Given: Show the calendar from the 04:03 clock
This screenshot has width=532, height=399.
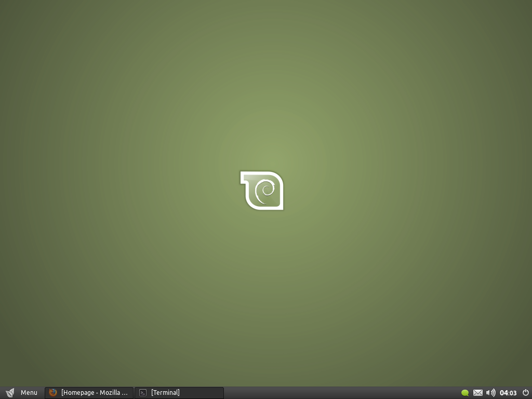Looking at the screenshot, I should click(x=508, y=393).
